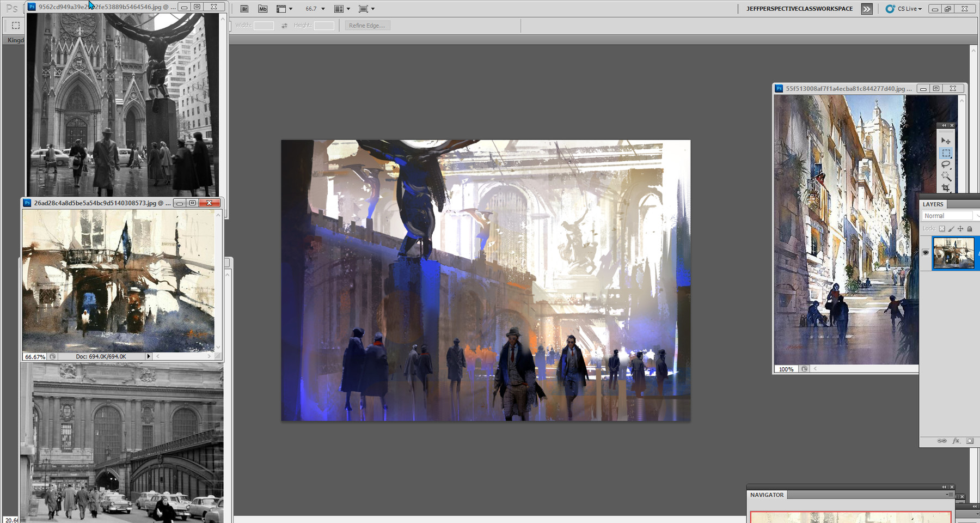Activate the 9562cd949a39e document title bar

click(107, 7)
